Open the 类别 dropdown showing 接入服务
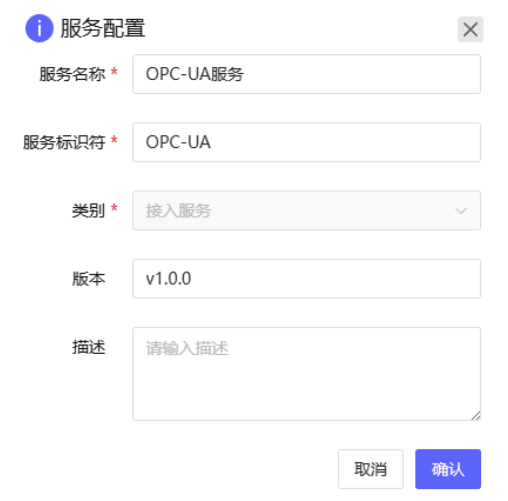This screenshot has height=501, width=508. (x=306, y=210)
